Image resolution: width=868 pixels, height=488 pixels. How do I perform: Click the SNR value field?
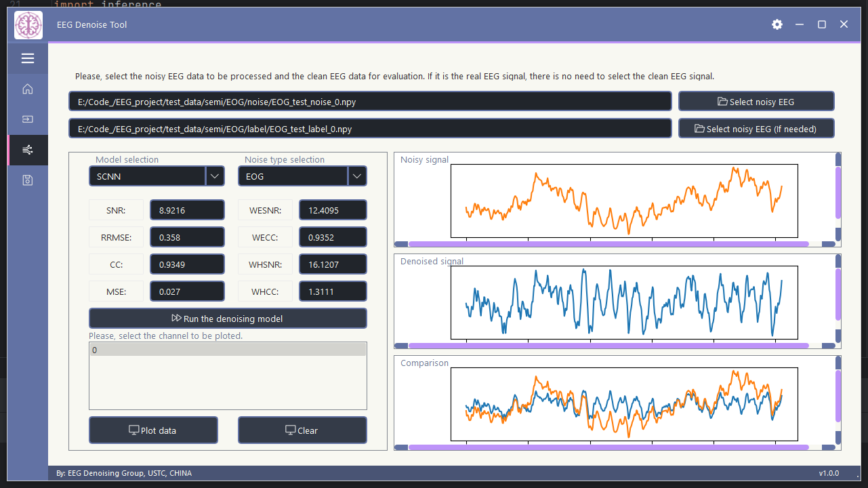(x=187, y=211)
